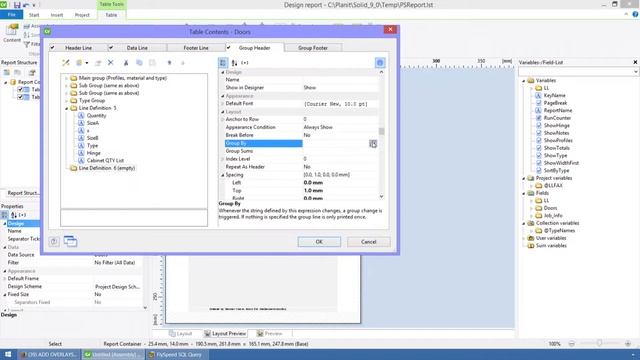
Task: Switch to the Group Footer tab
Action: (313, 48)
